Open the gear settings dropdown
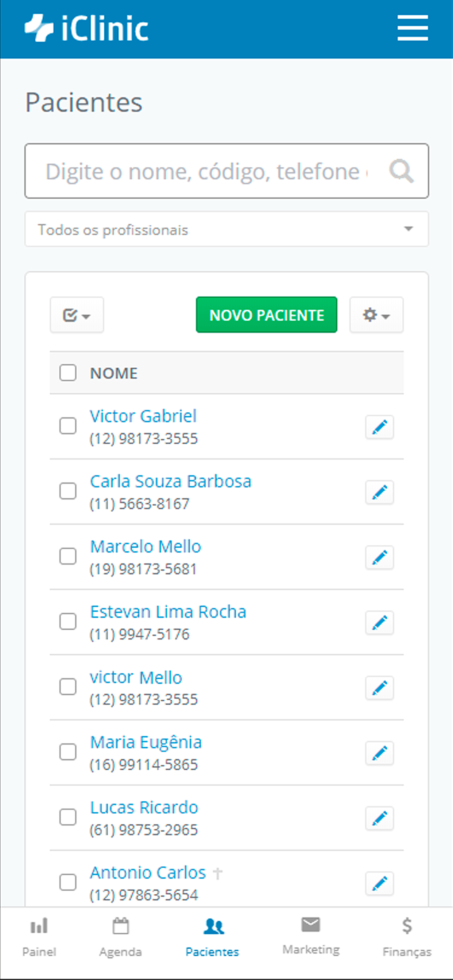The image size is (453, 980). tap(376, 315)
